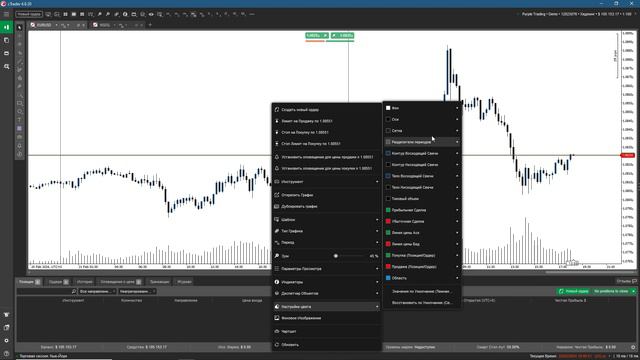The height and width of the screenshot is (360, 640).
Task: Click Новый ордер button in top toolbar
Action: pyautogui.click(x=29, y=14)
